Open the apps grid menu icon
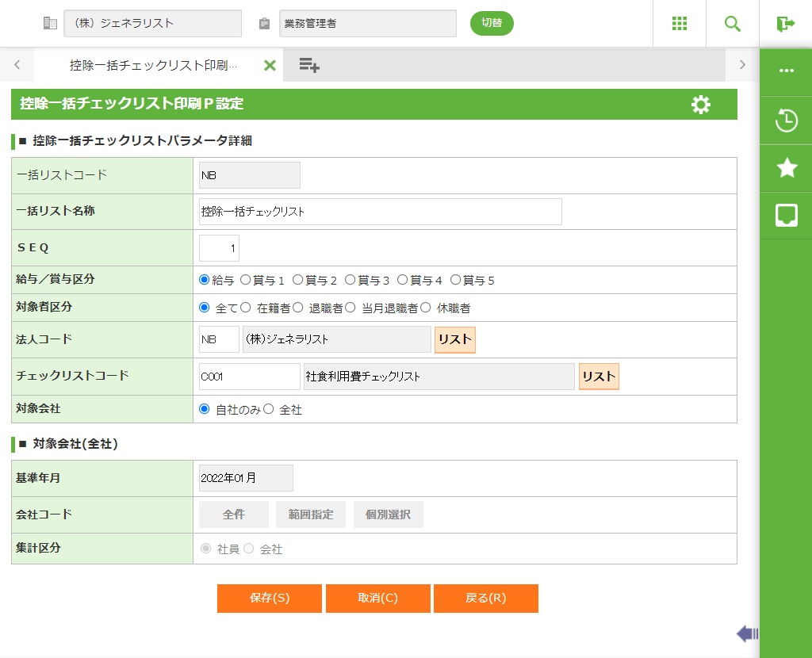This screenshot has width=812, height=658. point(679,24)
